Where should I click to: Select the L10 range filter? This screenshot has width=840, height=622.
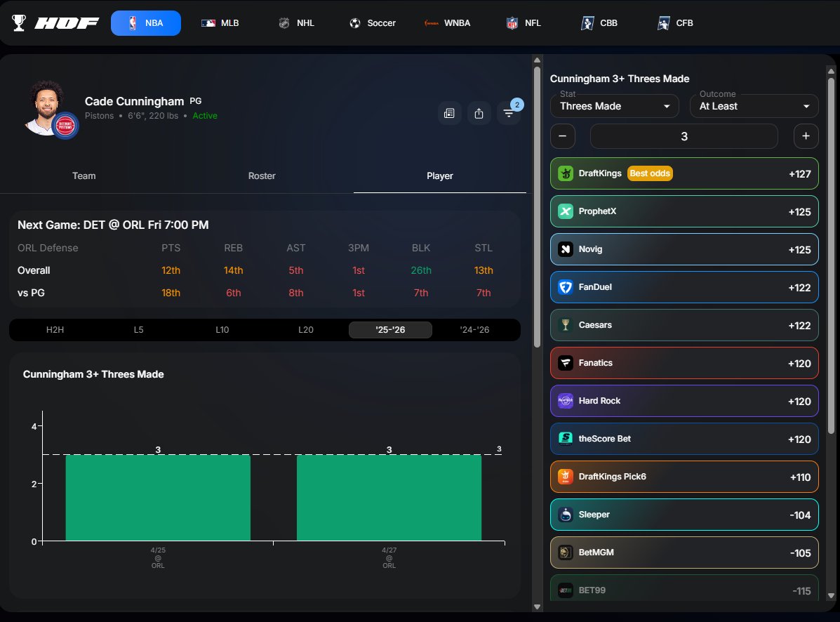[x=222, y=329]
